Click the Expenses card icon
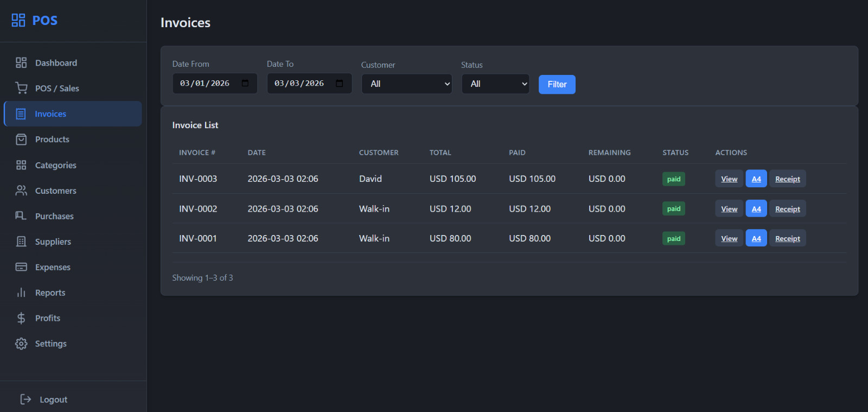Image resolution: width=868 pixels, height=412 pixels. pyautogui.click(x=21, y=267)
